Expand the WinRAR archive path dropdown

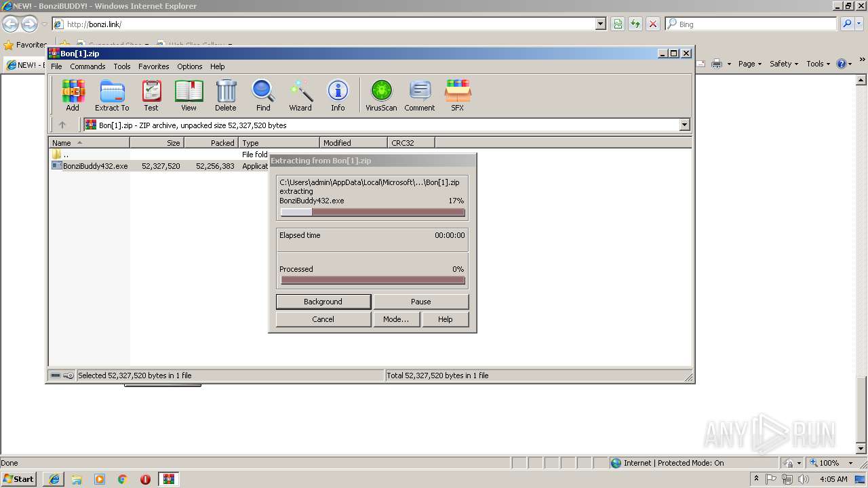tap(684, 125)
